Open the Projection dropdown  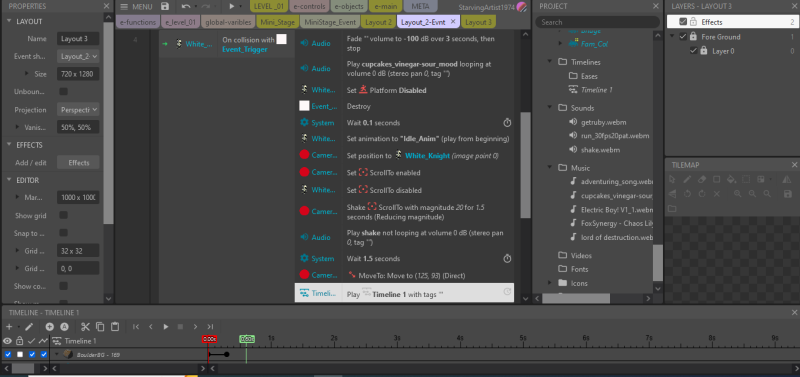(78, 110)
